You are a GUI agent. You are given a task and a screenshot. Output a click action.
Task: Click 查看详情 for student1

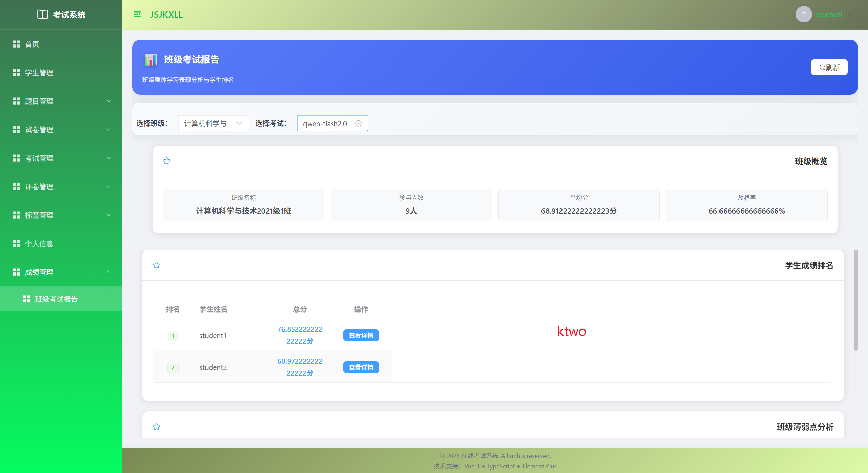pos(361,335)
